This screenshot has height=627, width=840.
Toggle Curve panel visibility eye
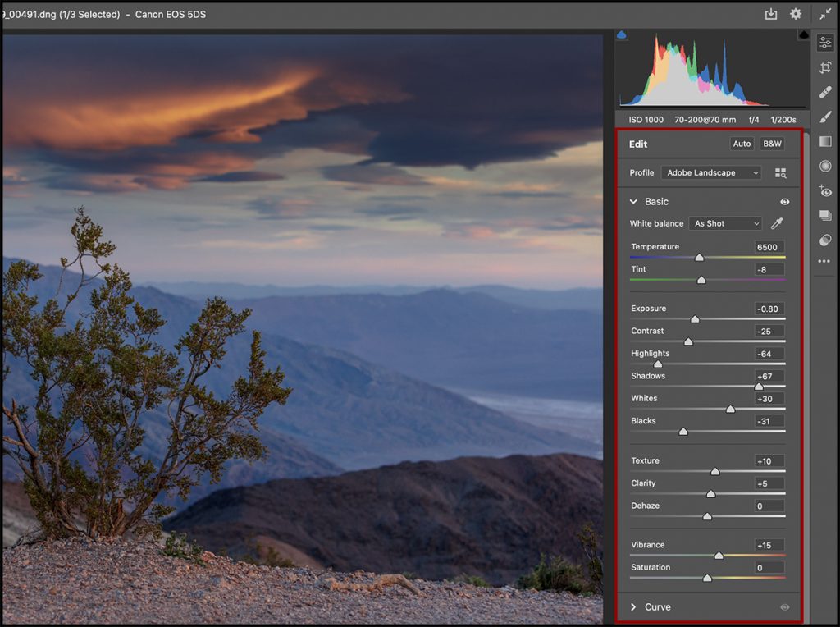click(x=785, y=607)
